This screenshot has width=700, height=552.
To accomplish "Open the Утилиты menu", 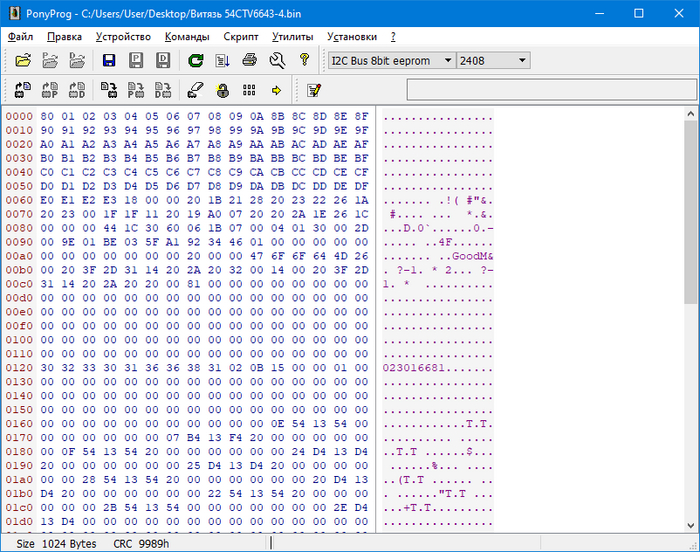I will [x=292, y=36].
